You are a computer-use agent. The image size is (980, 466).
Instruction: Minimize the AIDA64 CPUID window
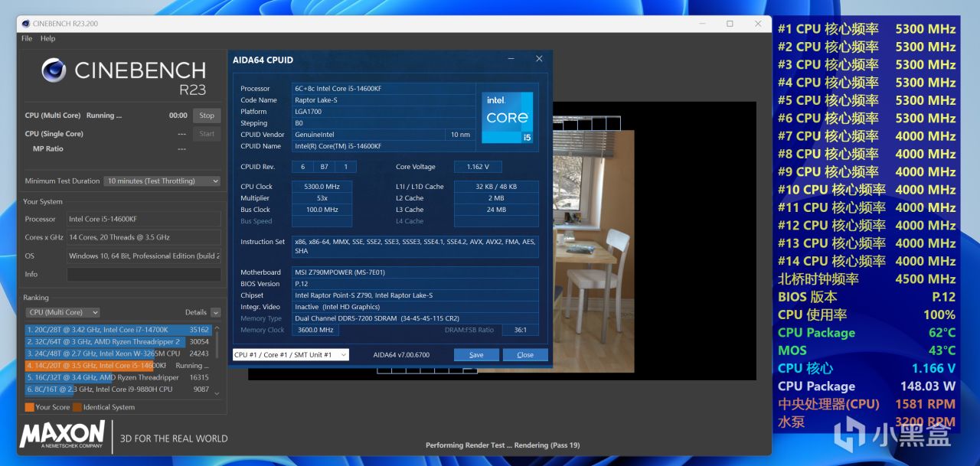point(512,59)
